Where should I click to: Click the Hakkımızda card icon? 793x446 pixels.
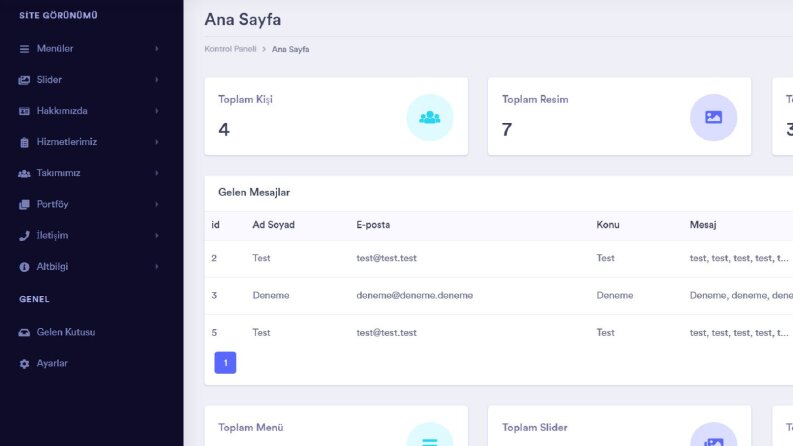[x=24, y=111]
